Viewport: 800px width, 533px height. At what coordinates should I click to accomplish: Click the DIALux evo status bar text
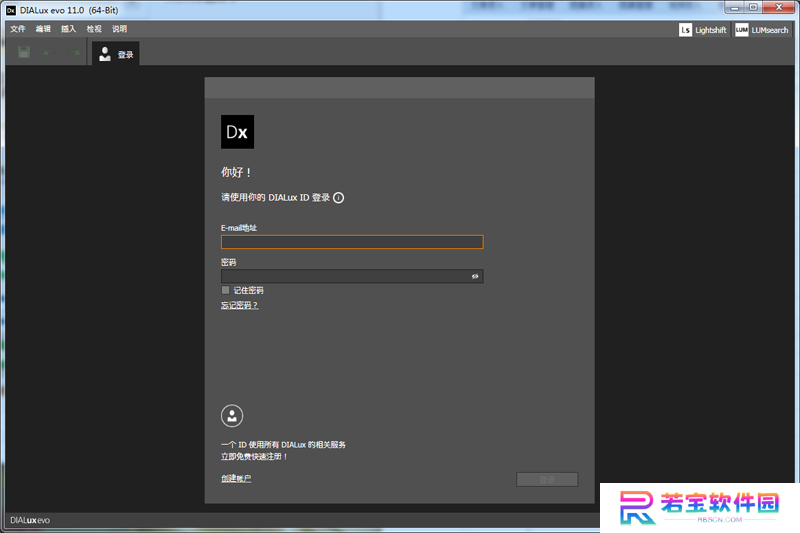(x=30, y=520)
